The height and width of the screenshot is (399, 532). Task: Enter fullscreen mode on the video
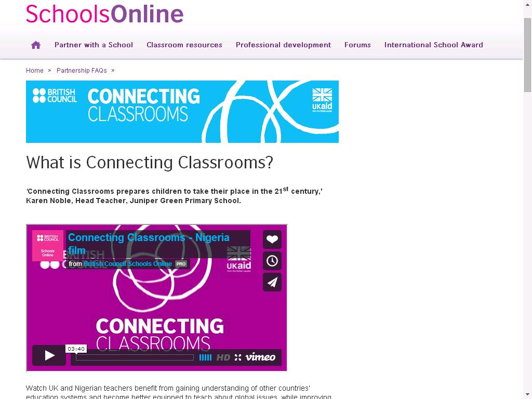[x=238, y=357]
